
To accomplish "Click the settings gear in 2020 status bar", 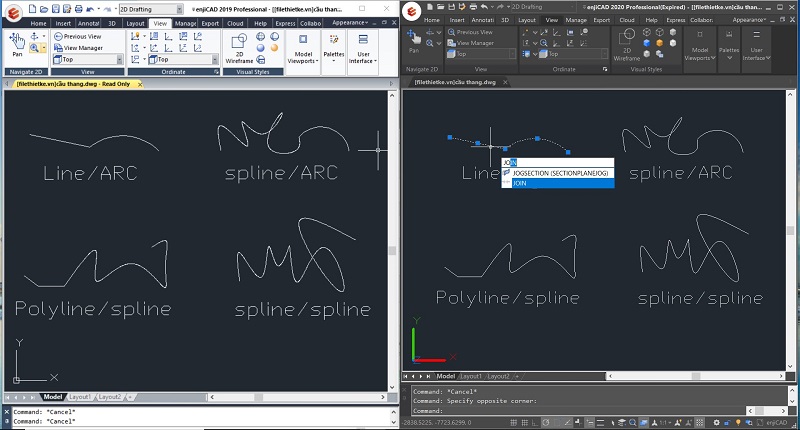I will [x=716, y=422].
